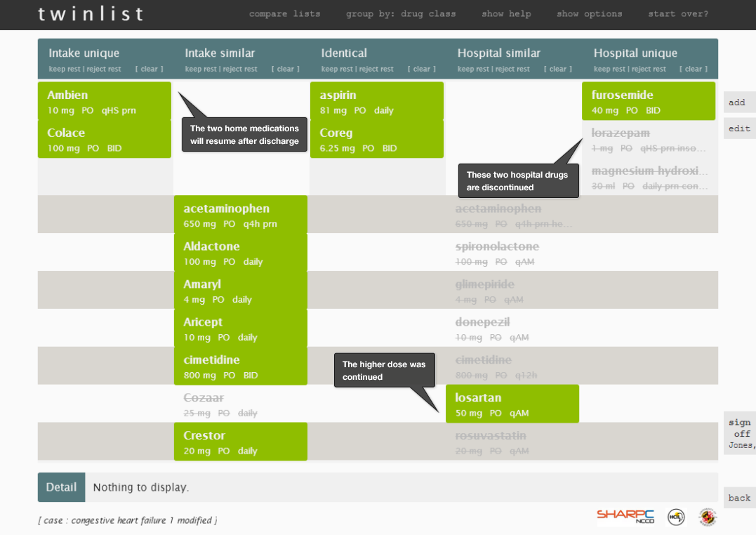
Task: Click reject rest under Hospital similar
Action: [x=512, y=69]
